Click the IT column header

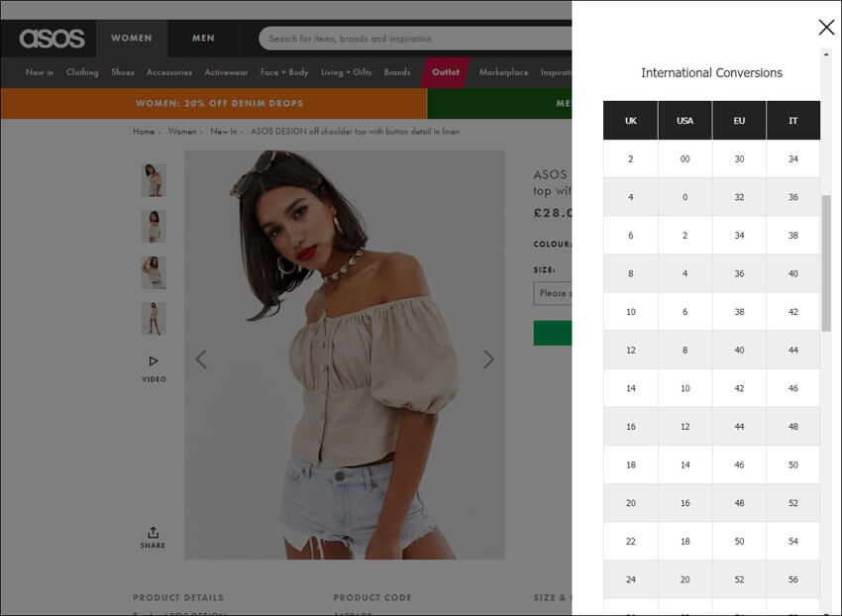tap(793, 120)
